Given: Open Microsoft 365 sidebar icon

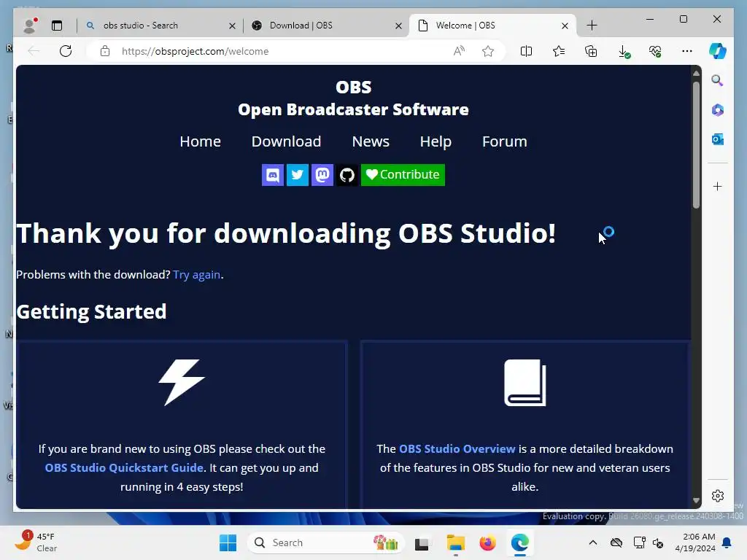Looking at the screenshot, I should click(718, 110).
